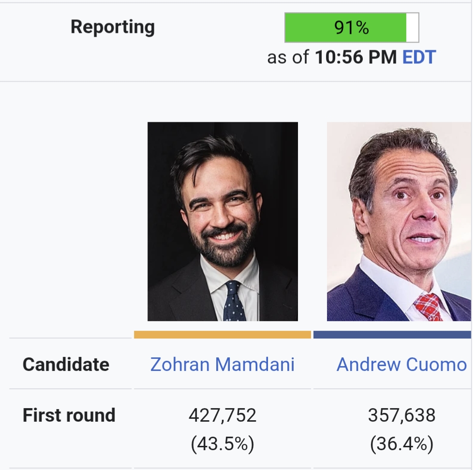
Task: Click the white unfilled part of reporting bar
Action: tap(412, 28)
